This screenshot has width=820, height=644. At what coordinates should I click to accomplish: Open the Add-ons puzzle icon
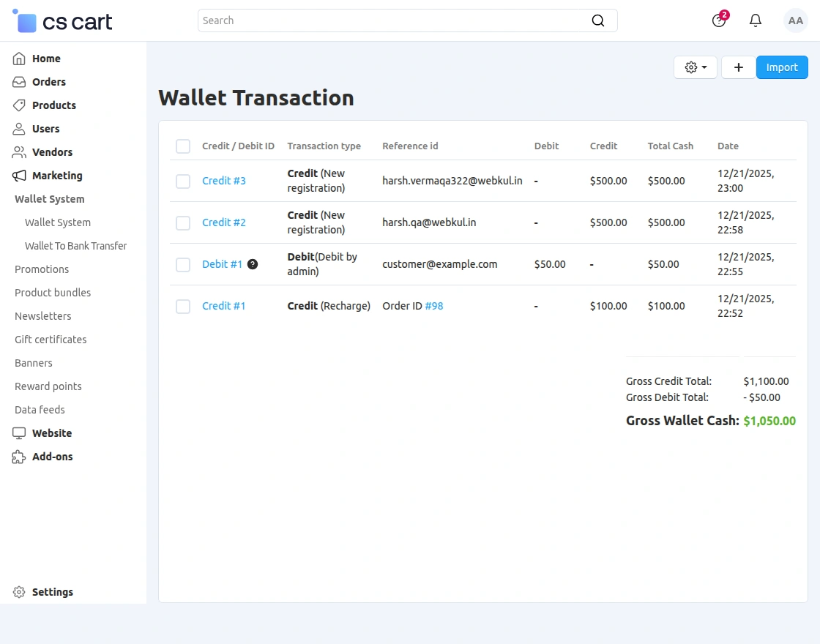18,457
